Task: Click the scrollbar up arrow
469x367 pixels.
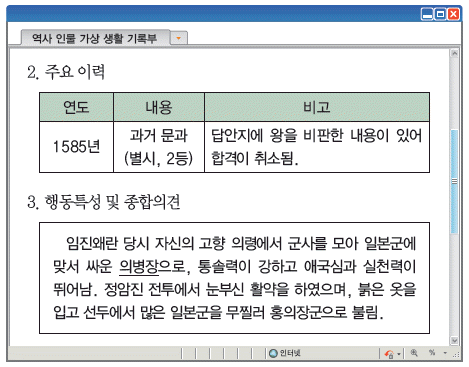Action: pyautogui.click(x=454, y=53)
